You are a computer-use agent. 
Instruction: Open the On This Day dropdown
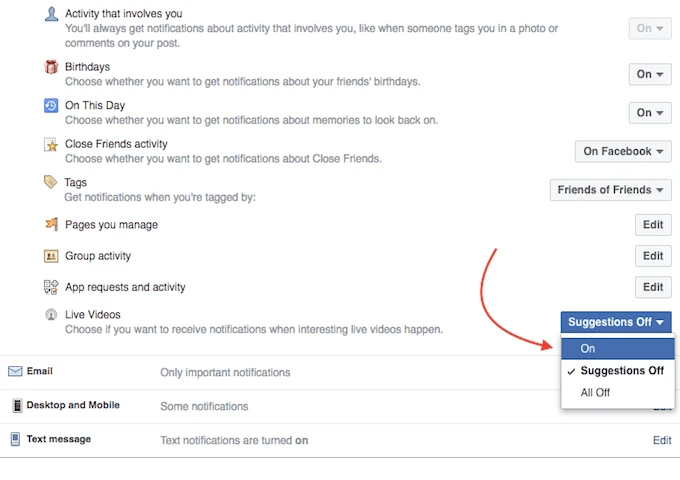pyautogui.click(x=649, y=113)
